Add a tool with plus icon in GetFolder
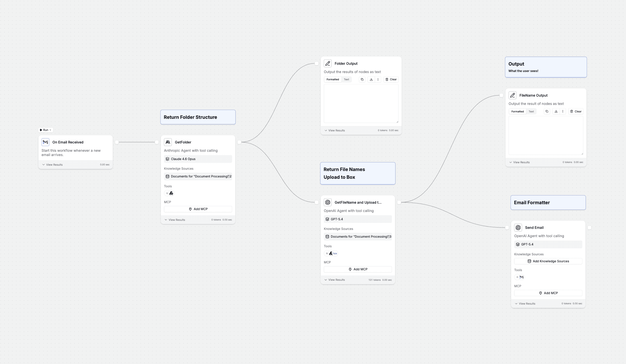Viewport: 626px width, 364px height. pos(167,193)
